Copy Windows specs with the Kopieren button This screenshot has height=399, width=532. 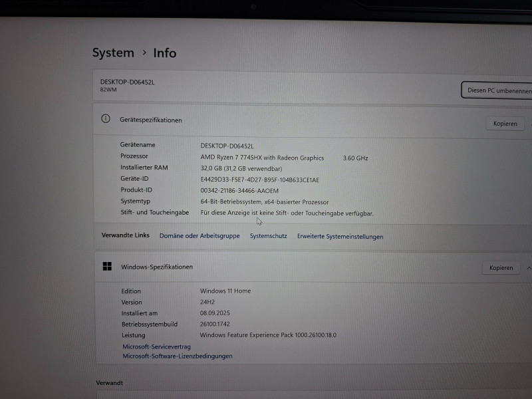tap(501, 268)
